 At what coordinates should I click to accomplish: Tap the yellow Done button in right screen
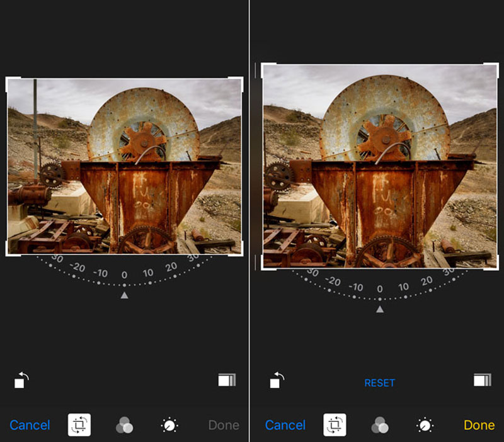point(479,425)
